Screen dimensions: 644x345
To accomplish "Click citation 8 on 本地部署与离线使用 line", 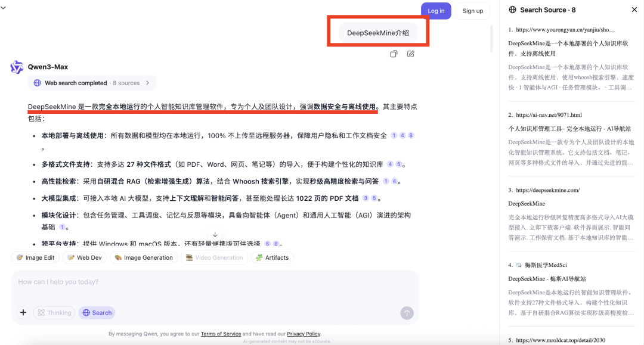I will point(411,135).
